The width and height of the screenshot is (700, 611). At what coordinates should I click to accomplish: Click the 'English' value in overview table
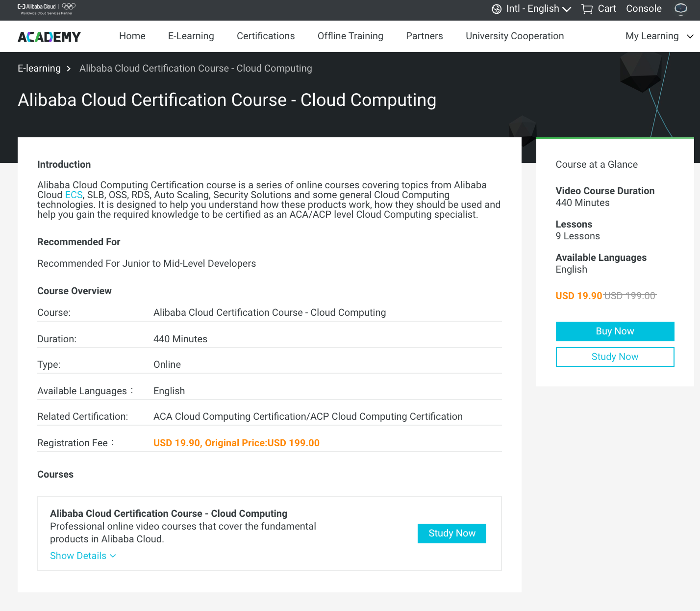[169, 391]
